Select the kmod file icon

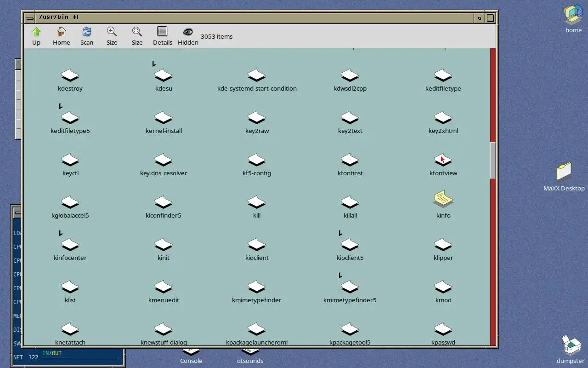tap(443, 287)
